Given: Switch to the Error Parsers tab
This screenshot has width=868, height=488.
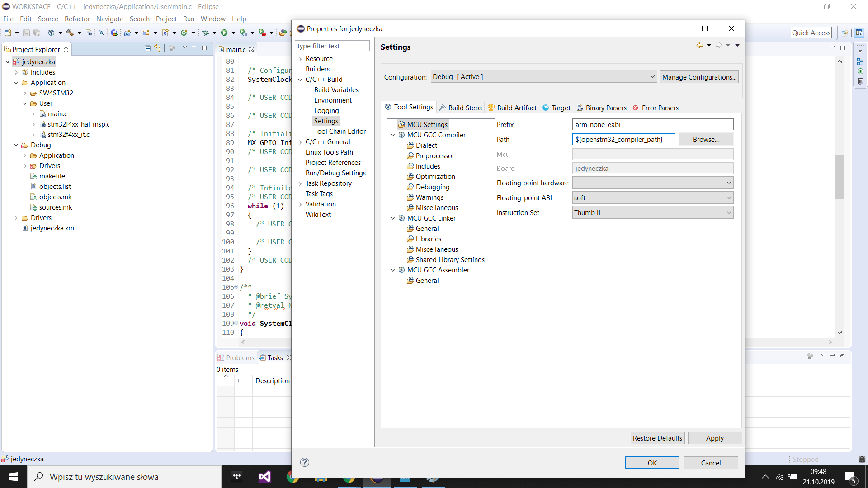Looking at the screenshot, I should tap(656, 108).
